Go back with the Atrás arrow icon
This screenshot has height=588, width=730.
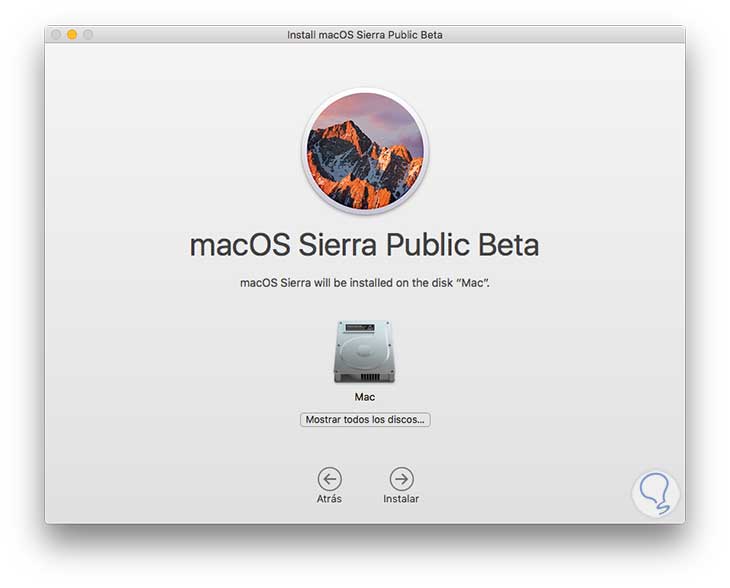coord(330,479)
